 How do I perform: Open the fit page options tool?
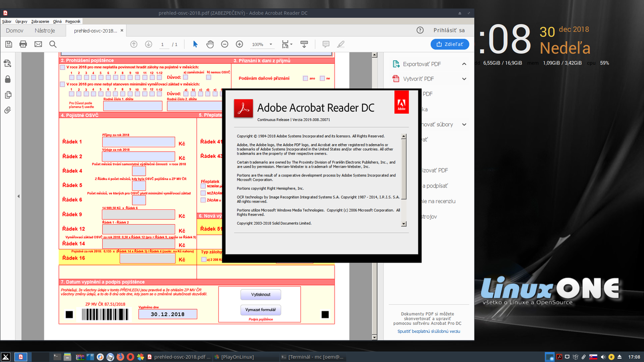pyautogui.click(x=285, y=44)
